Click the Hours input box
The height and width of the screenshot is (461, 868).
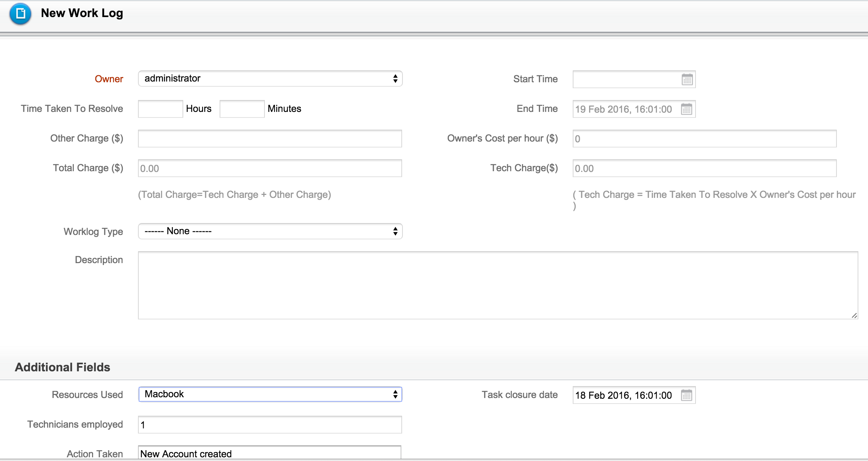point(160,109)
